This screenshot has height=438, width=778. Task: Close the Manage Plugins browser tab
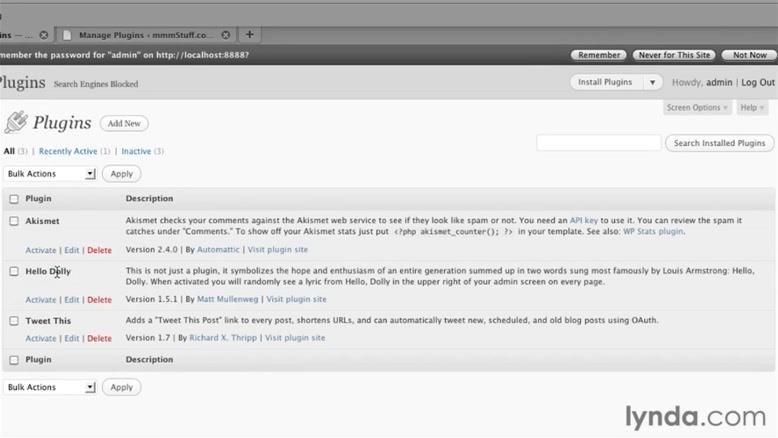coord(226,35)
